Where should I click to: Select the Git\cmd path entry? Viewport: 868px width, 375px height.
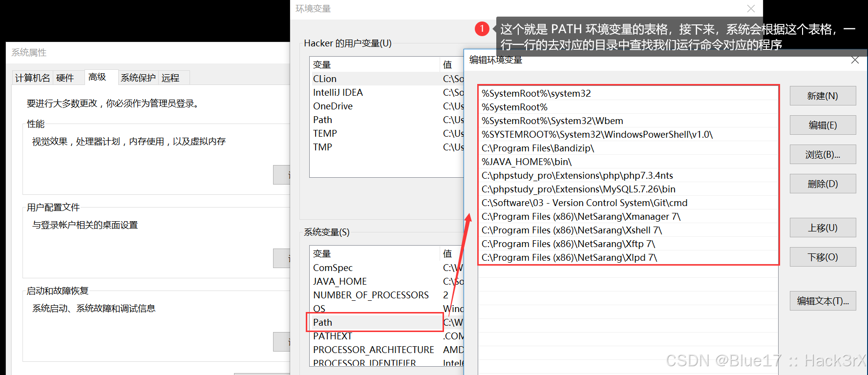point(628,203)
